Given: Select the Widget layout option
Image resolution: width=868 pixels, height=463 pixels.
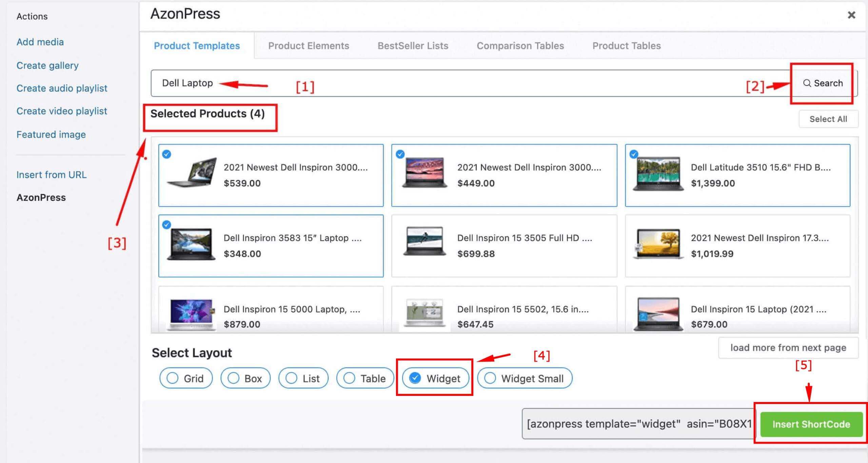Looking at the screenshot, I should pyautogui.click(x=435, y=378).
